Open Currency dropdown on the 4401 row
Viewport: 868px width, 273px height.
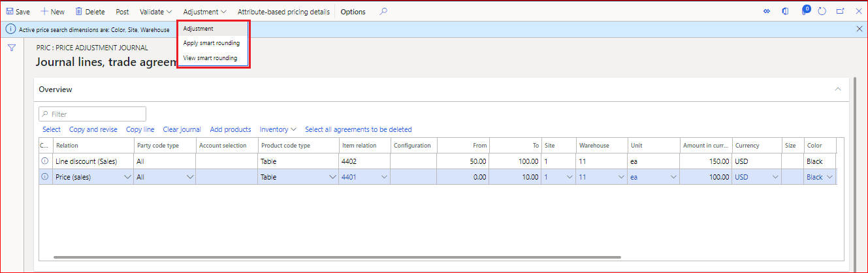click(776, 177)
